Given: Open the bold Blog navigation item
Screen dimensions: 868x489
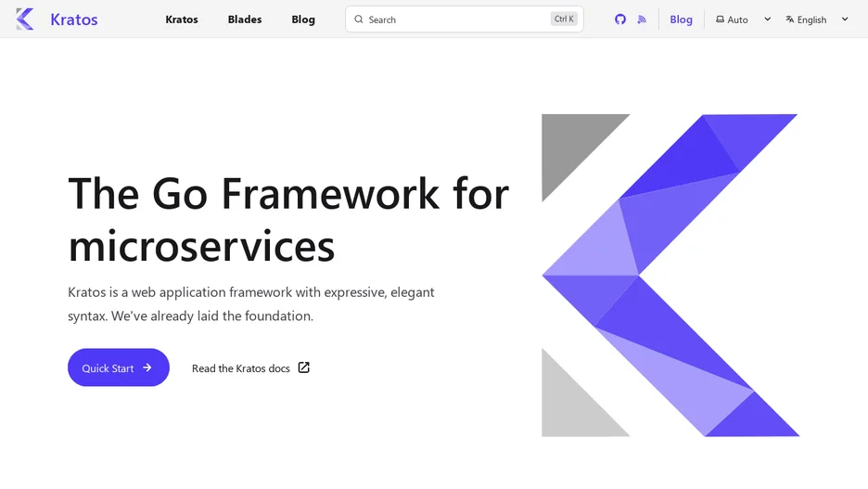Looking at the screenshot, I should tap(303, 19).
